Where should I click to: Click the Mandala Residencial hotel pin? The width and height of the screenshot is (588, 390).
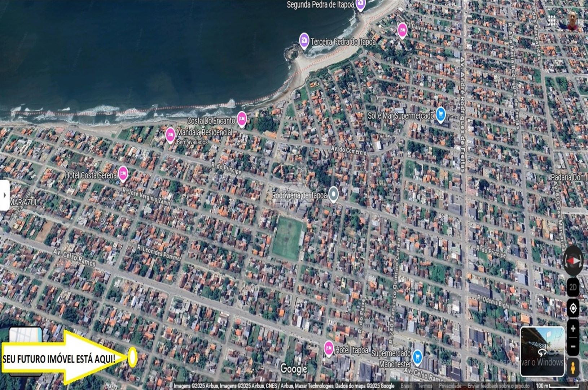click(170, 135)
